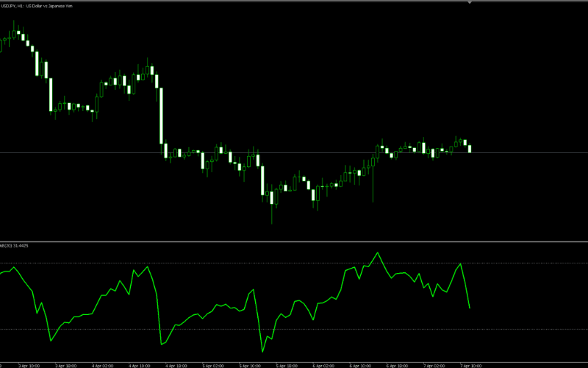The width and height of the screenshot is (588, 368).
Task: Click the end point of the green indicator line
Action: pos(470,308)
